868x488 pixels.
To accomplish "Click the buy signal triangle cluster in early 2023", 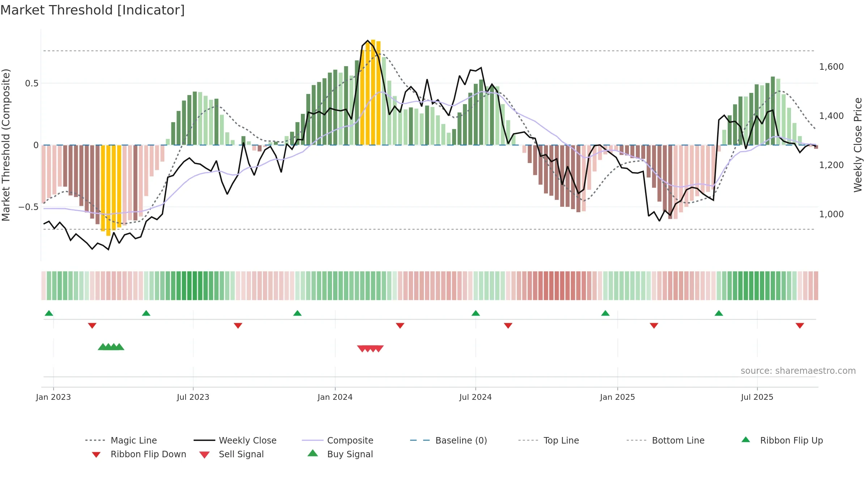I will [x=111, y=347].
